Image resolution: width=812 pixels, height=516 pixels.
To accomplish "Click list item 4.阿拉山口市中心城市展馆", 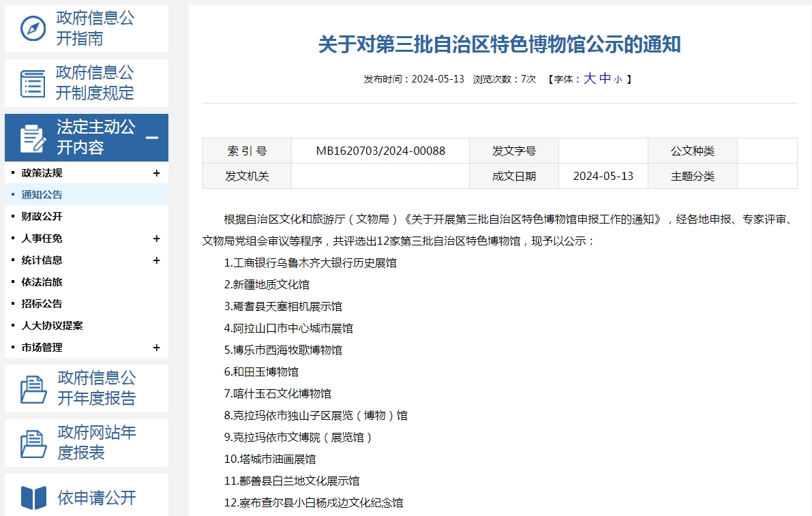I will [x=288, y=328].
